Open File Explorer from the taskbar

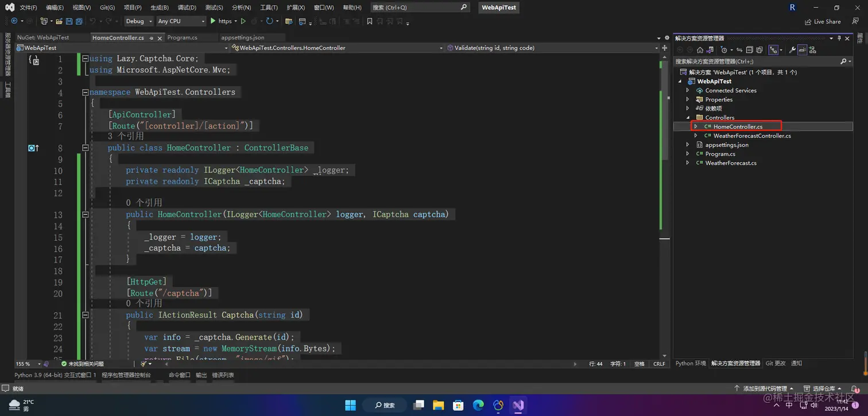tap(439, 405)
